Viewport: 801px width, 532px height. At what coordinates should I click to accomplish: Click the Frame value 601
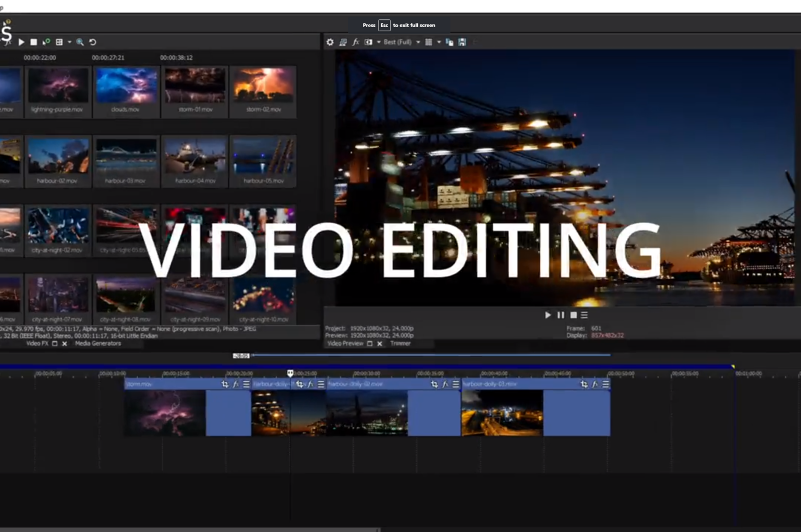(596, 329)
